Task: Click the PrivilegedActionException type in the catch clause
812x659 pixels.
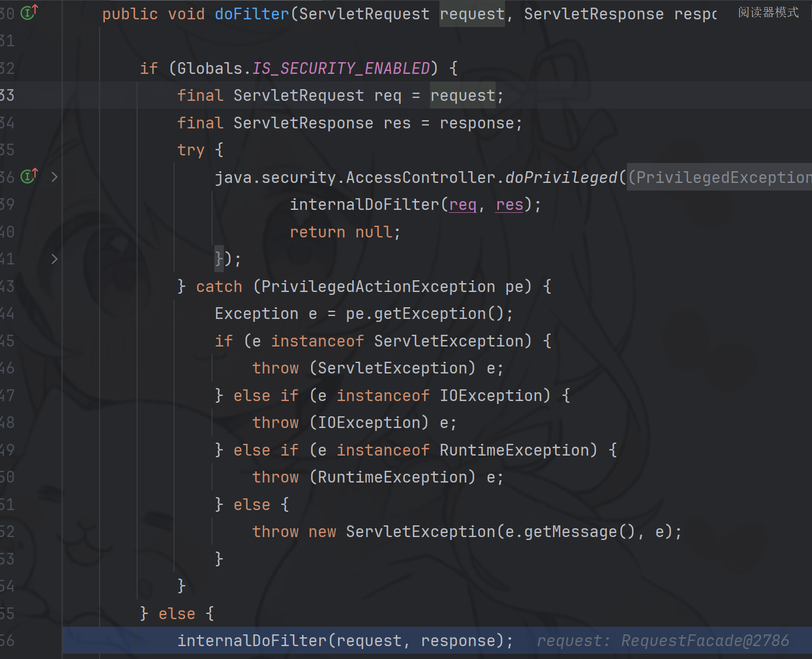Action: click(378, 287)
